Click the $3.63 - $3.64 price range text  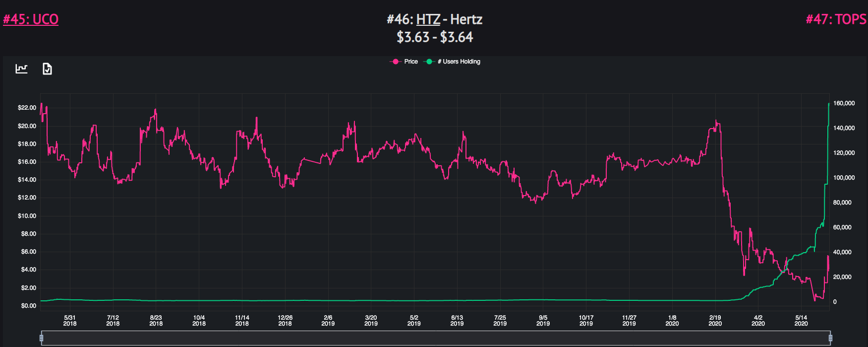[435, 37]
